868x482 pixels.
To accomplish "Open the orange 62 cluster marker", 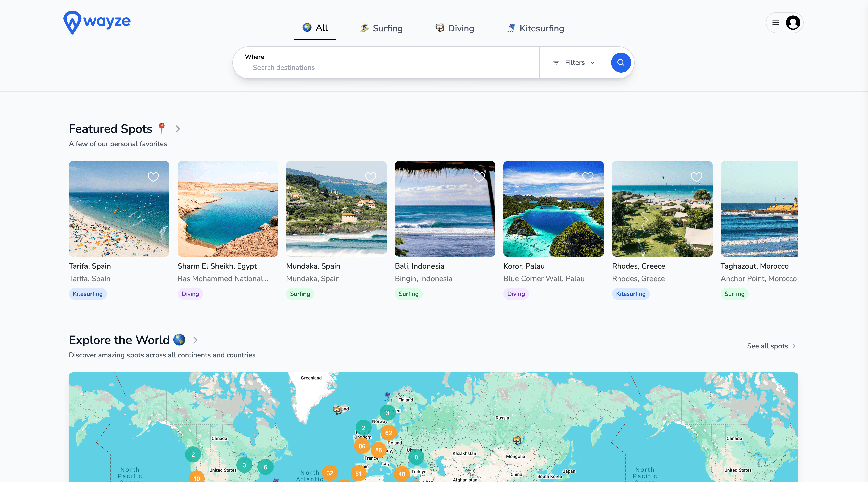I will coord(388,433).
